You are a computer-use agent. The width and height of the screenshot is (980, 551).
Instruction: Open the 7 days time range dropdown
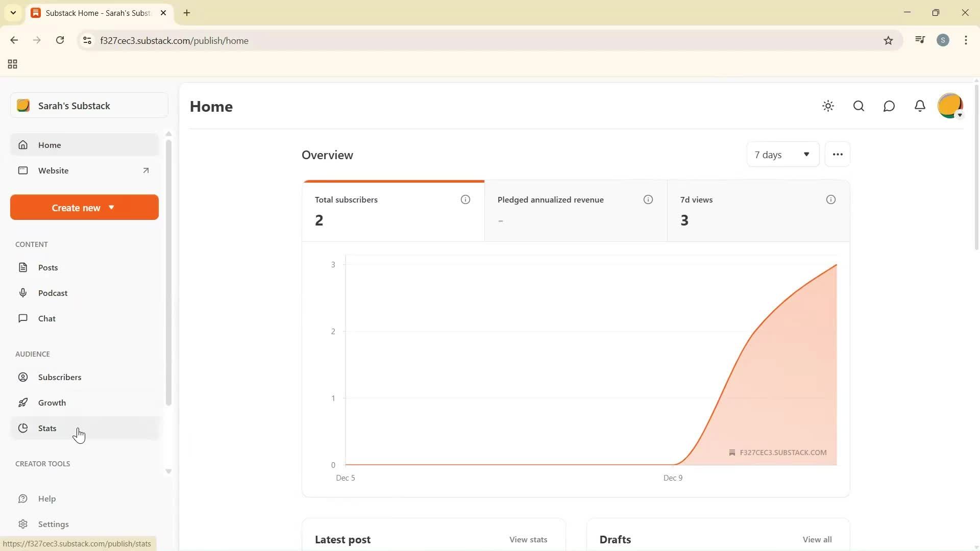pos(782,154)
